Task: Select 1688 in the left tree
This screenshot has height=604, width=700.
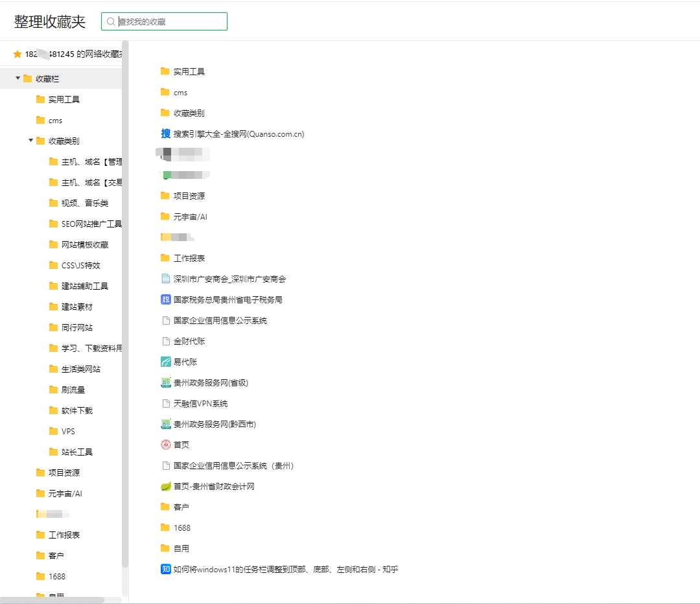Action: 56,576
